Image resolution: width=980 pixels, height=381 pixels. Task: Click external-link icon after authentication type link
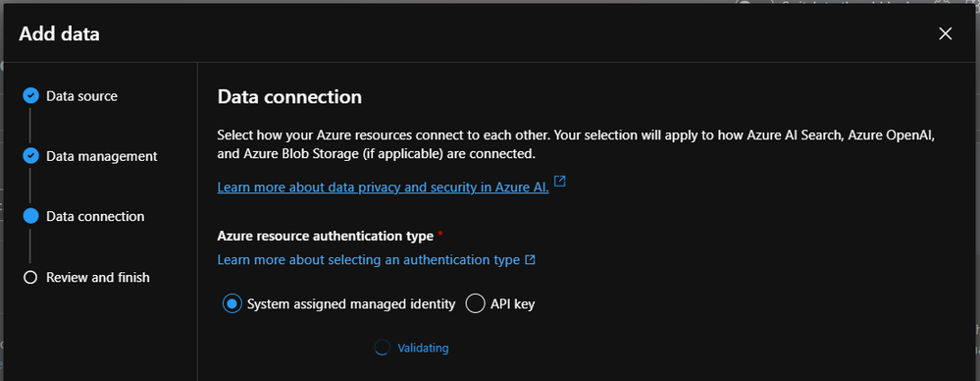tap(530, 259)
